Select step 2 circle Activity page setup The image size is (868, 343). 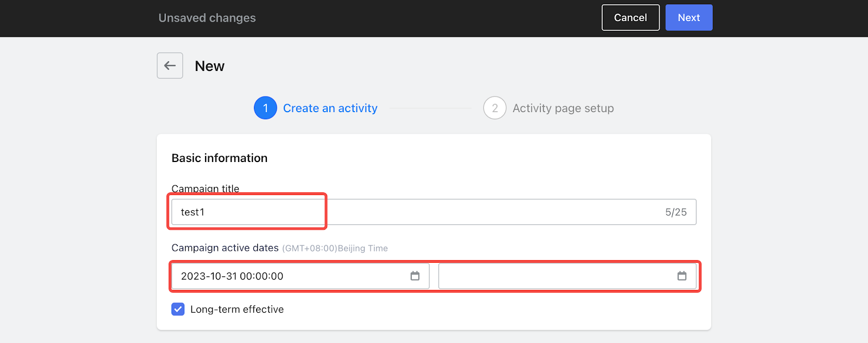pos(495,108)
